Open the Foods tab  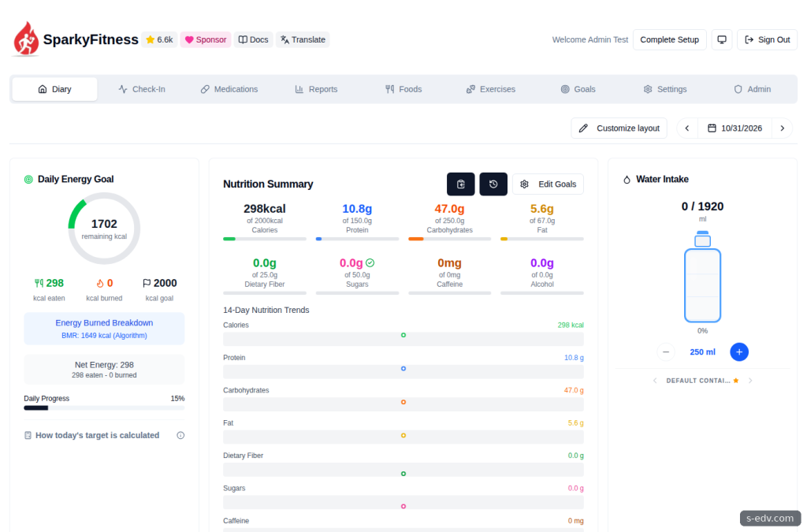[x=403, y=89]
